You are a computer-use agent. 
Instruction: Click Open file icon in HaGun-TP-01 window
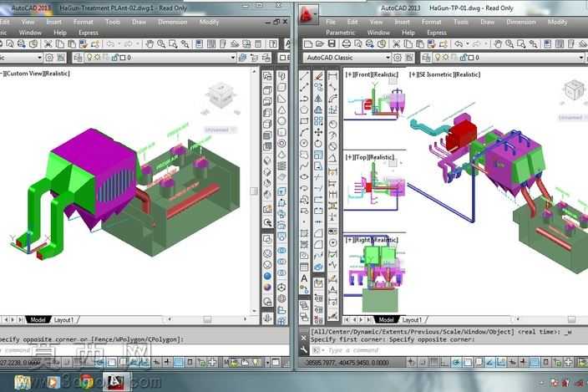[x=320, y=44]
